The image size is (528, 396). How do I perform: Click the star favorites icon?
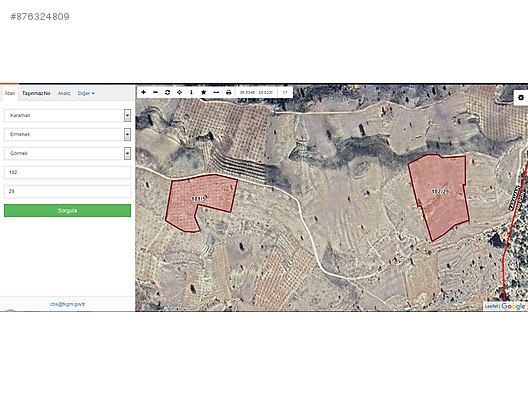(203, 92)
